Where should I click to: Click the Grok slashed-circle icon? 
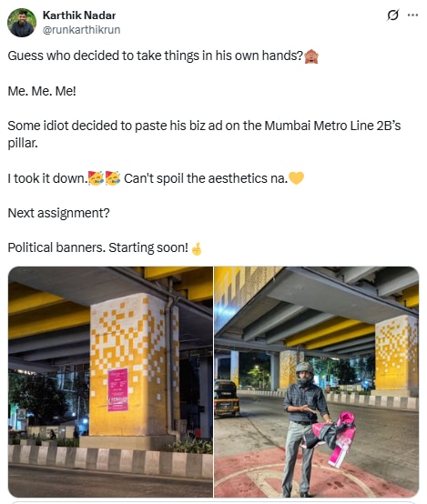pyautogui.click(x=392, y=15)
